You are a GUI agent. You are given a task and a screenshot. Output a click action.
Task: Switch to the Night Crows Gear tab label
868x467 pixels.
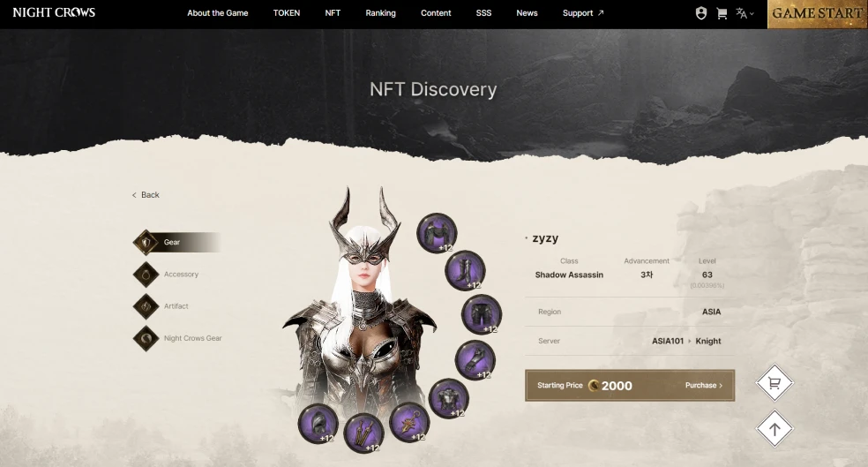(192, 338)
